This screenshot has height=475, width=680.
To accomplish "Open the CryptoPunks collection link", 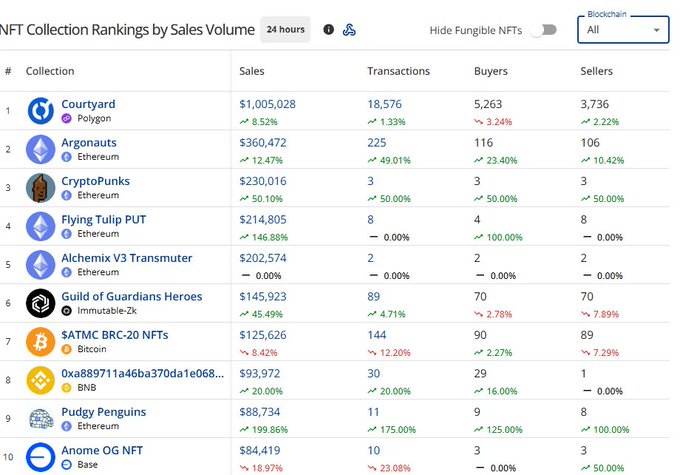I will click(95, 181).
